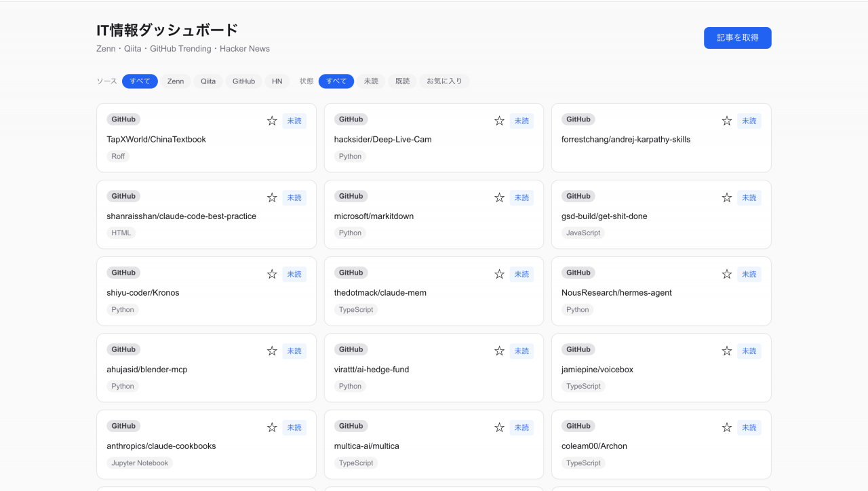Toggle 未読 badge on forrestchang/andrej-karpathy-skills
Image resolution: width=868 pixels, height=491 pixels.
749,121
